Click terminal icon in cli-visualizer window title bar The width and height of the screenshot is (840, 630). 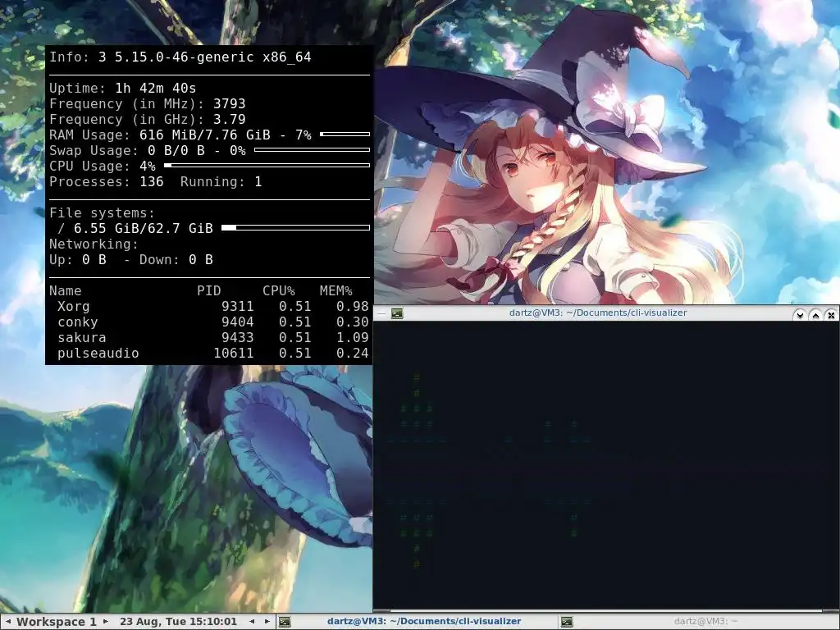(x=397, y=313)
